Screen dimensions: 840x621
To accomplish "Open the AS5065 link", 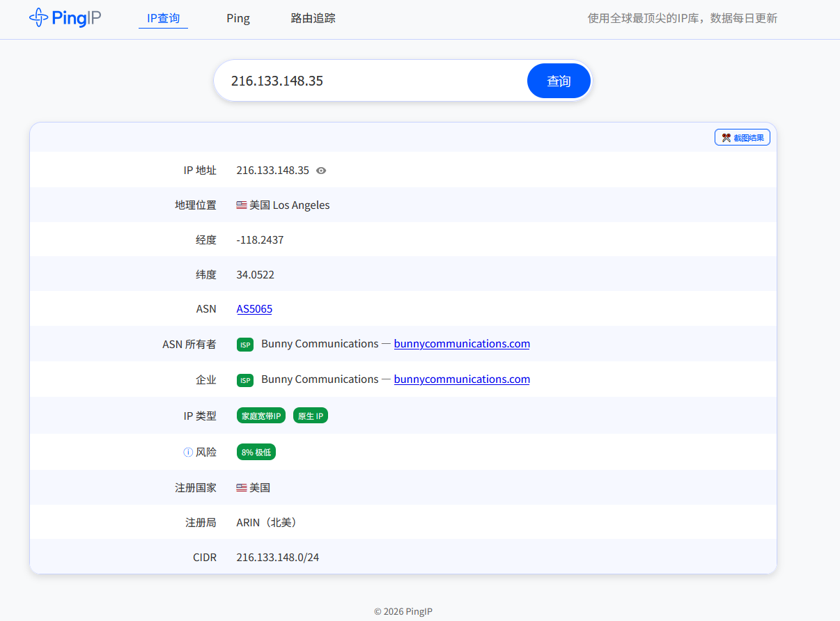I will (254, 309).
